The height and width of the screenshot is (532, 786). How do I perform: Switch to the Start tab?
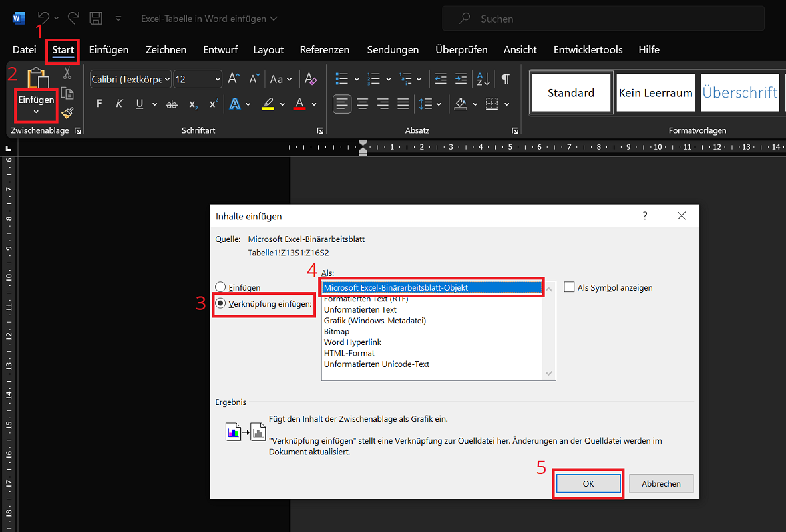[x=63, y=50]
